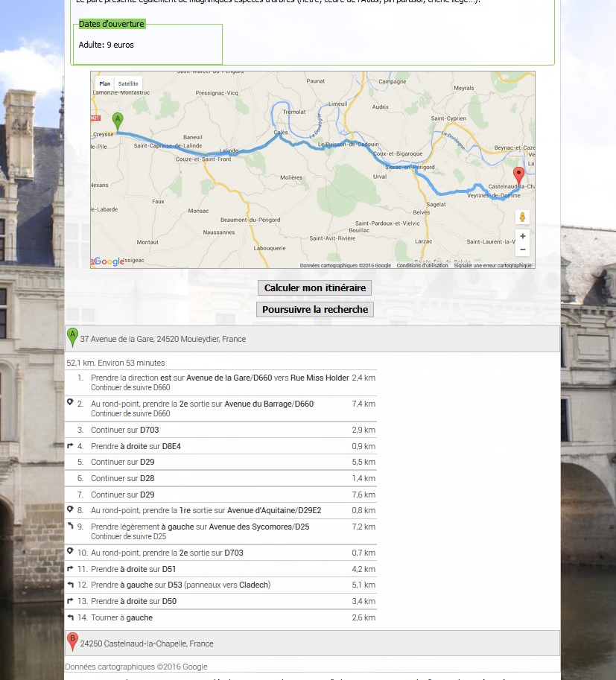This screenshot has width=616, height=680.
Task: Select step 2 Avenue du Barrage/D660
Action: (x=220, y=408)
